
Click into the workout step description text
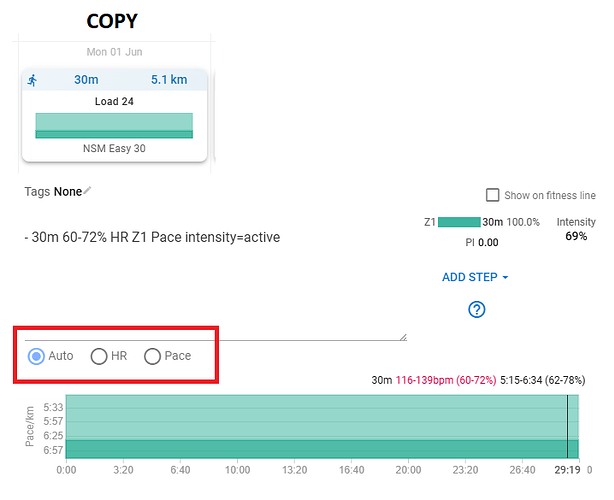coord(152,237)
